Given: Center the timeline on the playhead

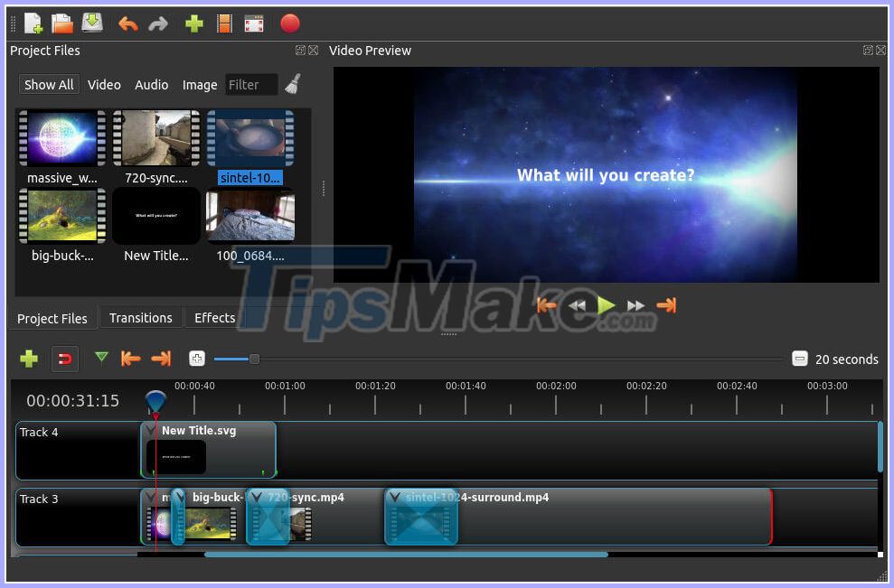Looking at the screenshot, I should [x=197, y=359].
